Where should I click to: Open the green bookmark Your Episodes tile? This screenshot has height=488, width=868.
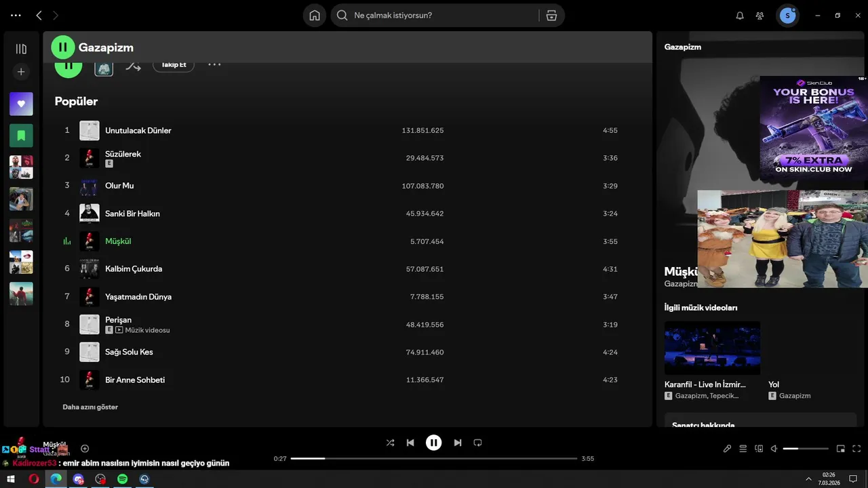tap(21, 136)
